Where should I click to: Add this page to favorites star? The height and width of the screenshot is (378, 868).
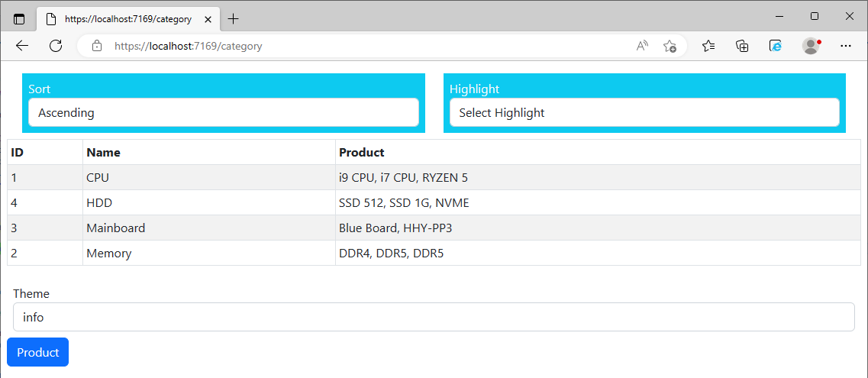point(670,46)
